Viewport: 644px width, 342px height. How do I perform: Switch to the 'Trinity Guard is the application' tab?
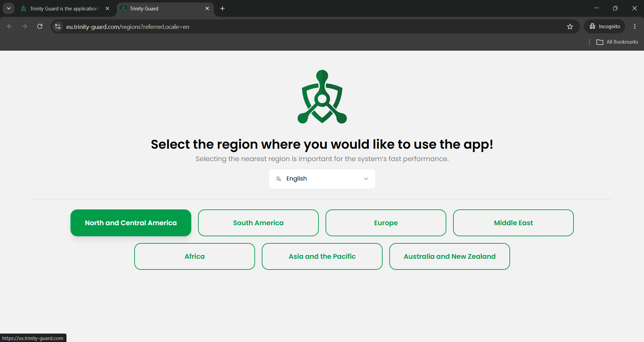65,9
